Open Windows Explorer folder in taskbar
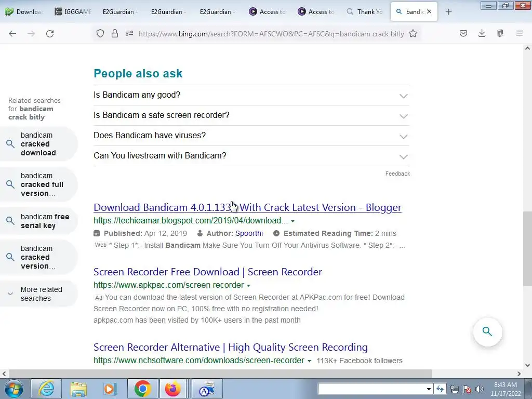 click(78, 389)
